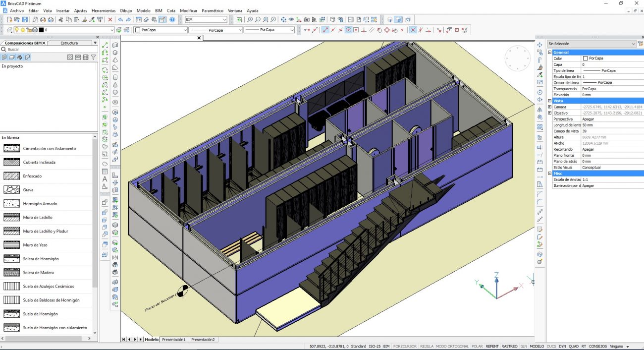The height and width of the screenshot is (350, 644).
Task: Click the PorCapa color swatch dropdown
Action: click(x=161, y=30)
